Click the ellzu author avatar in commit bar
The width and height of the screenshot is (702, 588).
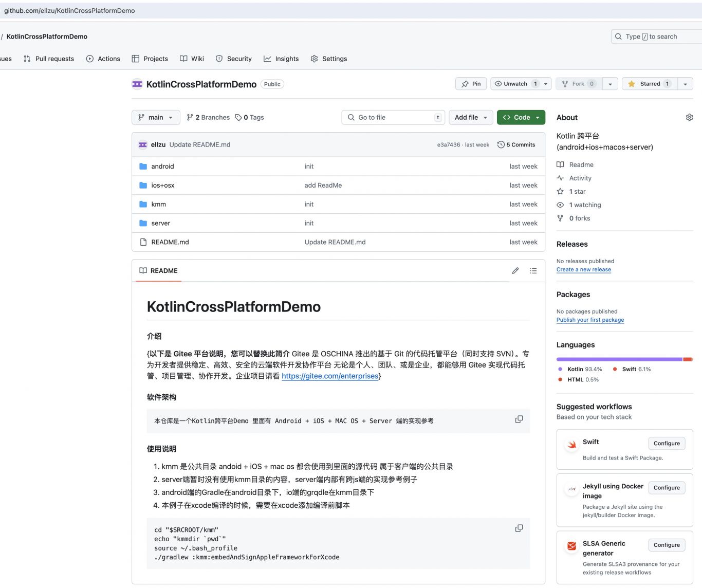[143, 145]
